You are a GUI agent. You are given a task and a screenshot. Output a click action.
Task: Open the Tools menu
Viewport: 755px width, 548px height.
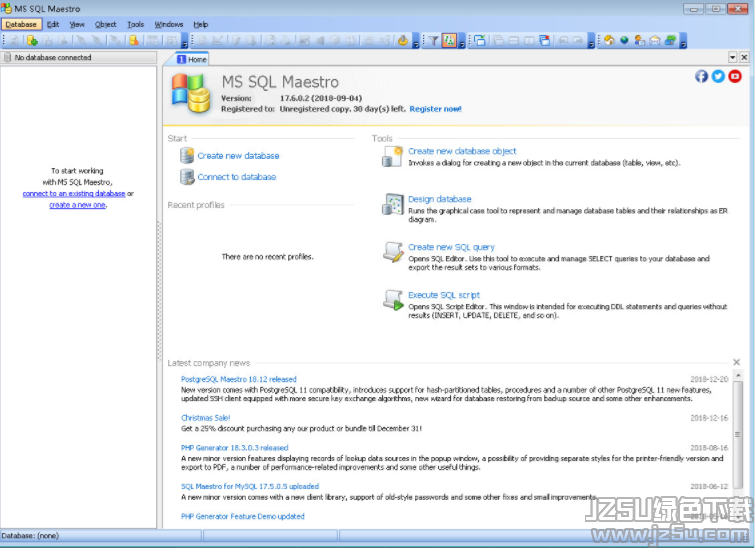[x=136, y=24]
